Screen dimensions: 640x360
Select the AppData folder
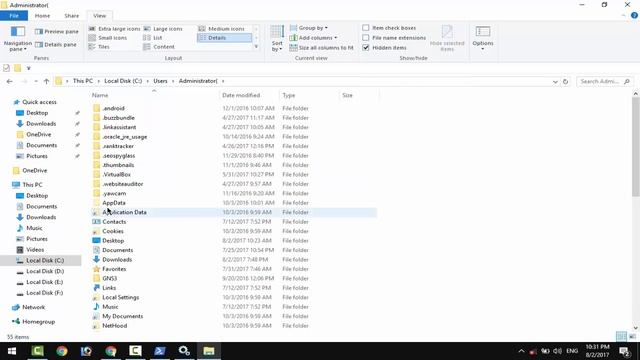(113, 203)
